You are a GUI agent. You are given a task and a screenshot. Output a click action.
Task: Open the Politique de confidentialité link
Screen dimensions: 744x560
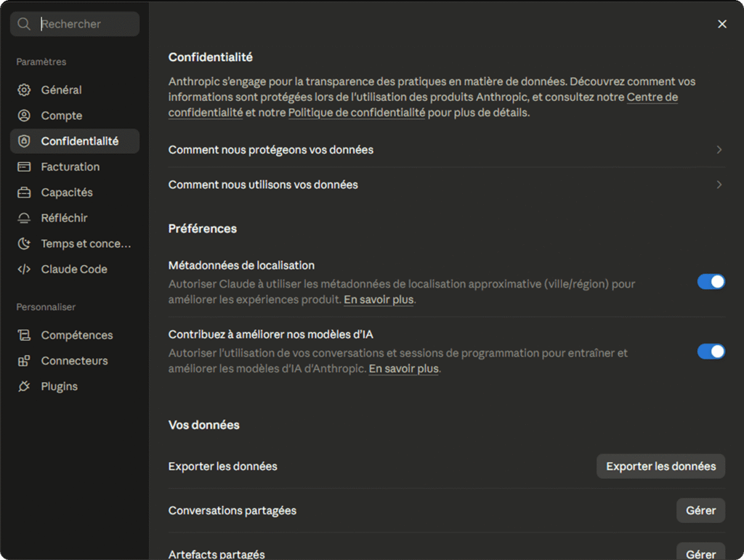pos(357,113)
